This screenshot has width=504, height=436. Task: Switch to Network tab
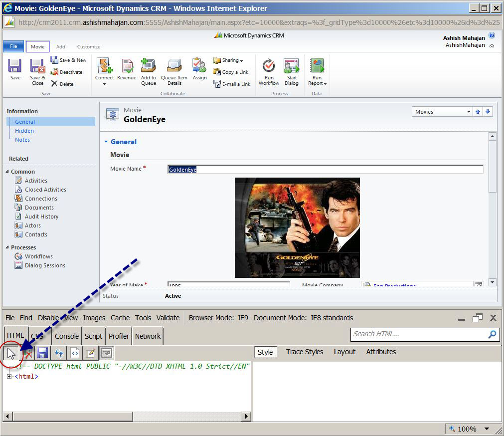[148, 336]
